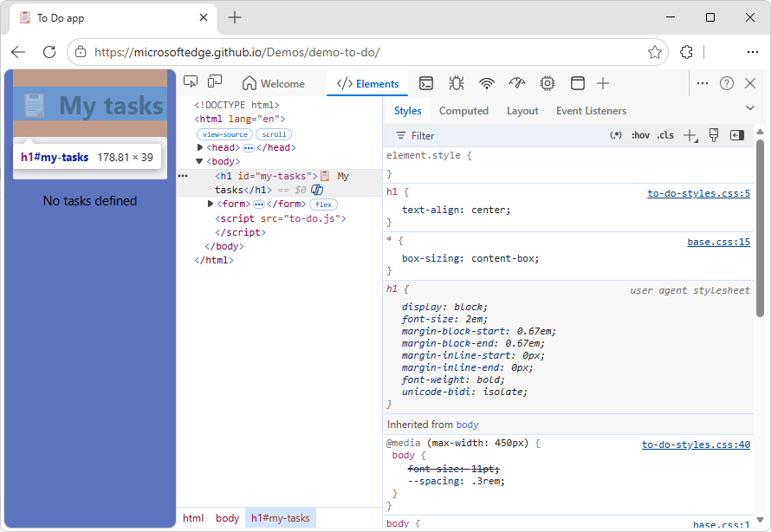Open the Event Listeners tab

click(x=591, y=111)
